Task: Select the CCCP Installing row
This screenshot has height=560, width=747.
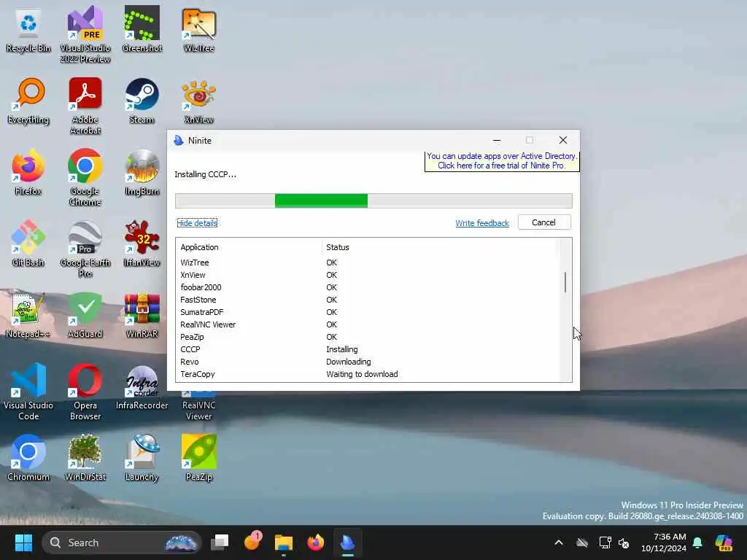Action: (367, 349)
